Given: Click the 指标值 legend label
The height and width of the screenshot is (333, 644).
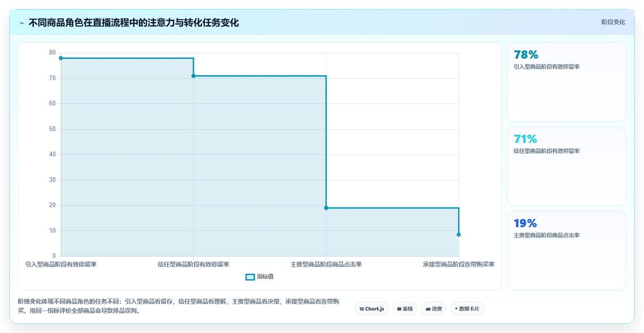Looking at the screenshot, I should point(265,277).
